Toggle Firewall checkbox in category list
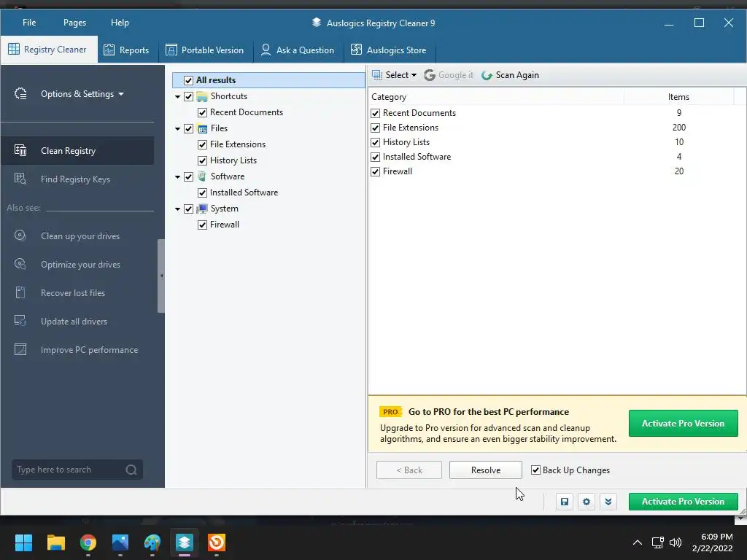 pyautogui.click(x=376, y=171)
